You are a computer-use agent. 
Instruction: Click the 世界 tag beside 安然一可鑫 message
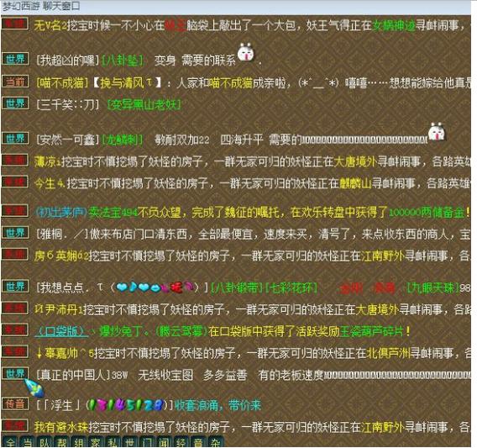[x=15, y=139]
